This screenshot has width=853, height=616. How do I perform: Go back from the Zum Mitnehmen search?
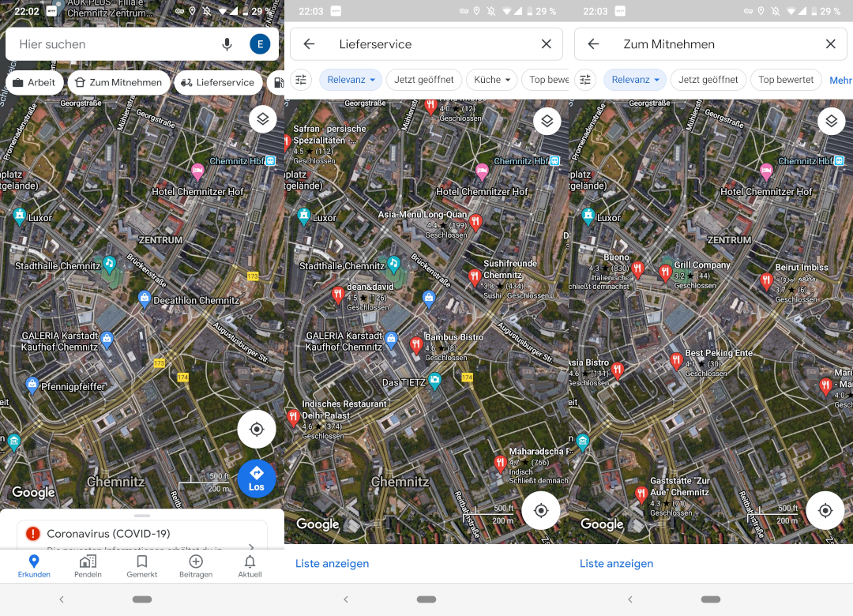[x=593, y=44]
